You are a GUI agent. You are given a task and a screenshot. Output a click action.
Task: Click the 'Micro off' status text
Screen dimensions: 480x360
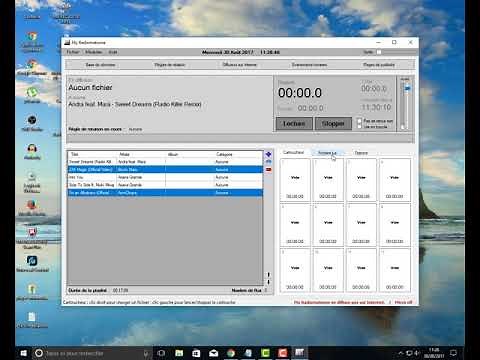click(403, 302)
